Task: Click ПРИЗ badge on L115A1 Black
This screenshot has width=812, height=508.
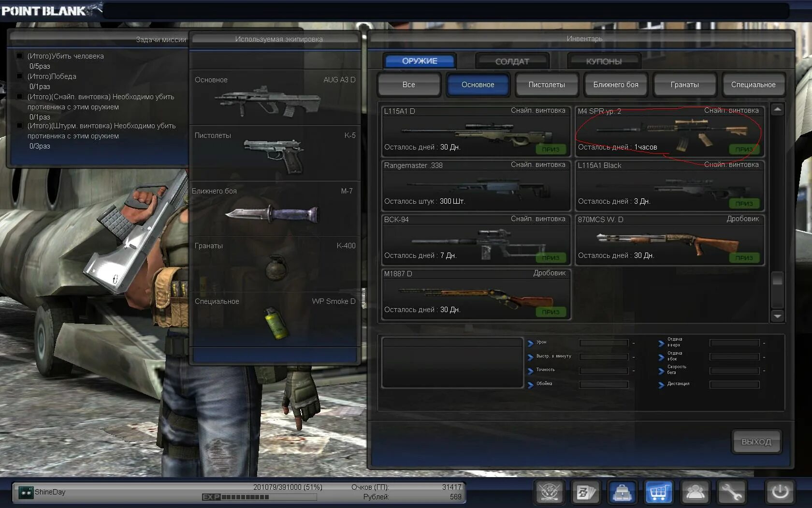Action: (744, 204)
